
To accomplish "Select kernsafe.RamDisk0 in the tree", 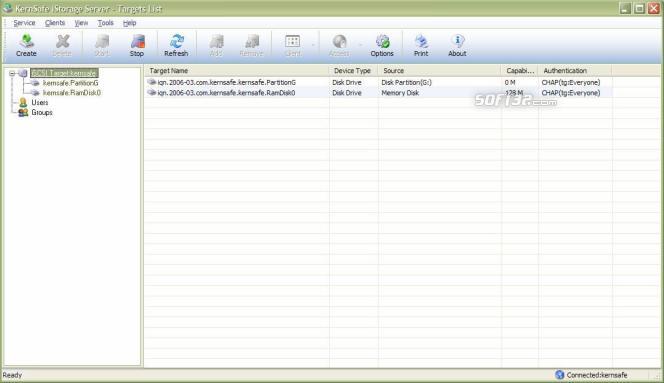I will pyautogui.click(x=72, y=93).
